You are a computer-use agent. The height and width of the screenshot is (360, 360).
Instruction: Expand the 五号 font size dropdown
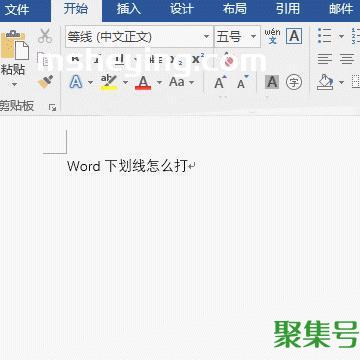pyautogui.click(x=254, y=36)
